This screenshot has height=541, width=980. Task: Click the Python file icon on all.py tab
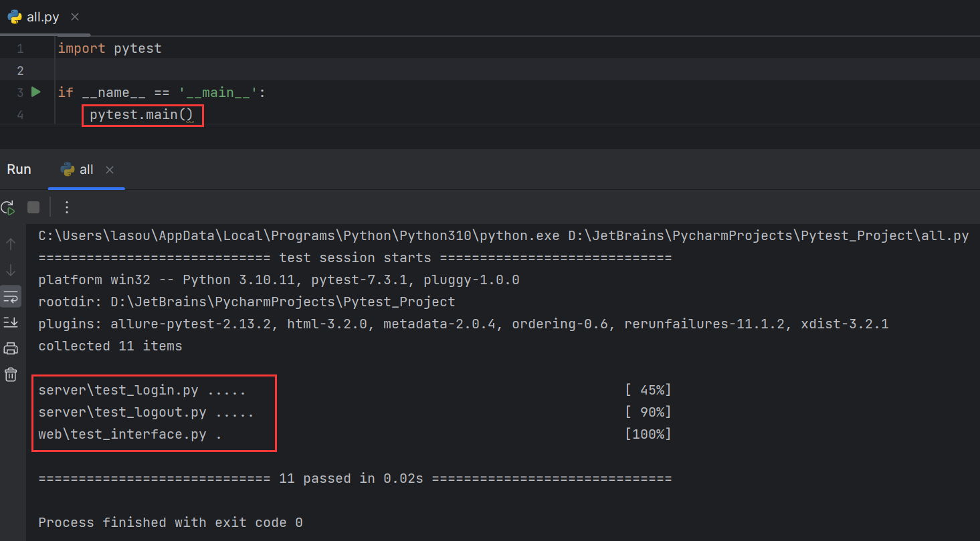pyautogui.click(x=15, y=17)
